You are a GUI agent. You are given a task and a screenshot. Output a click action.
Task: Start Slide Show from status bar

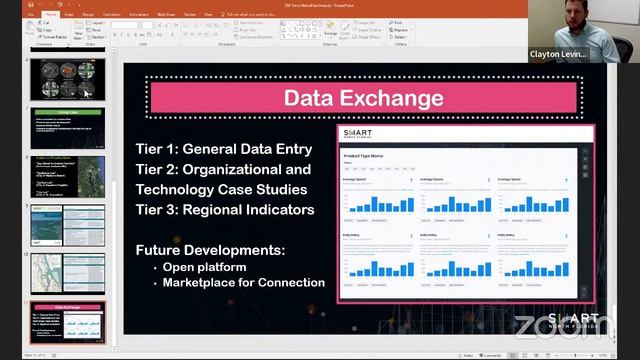pos(548,356)
